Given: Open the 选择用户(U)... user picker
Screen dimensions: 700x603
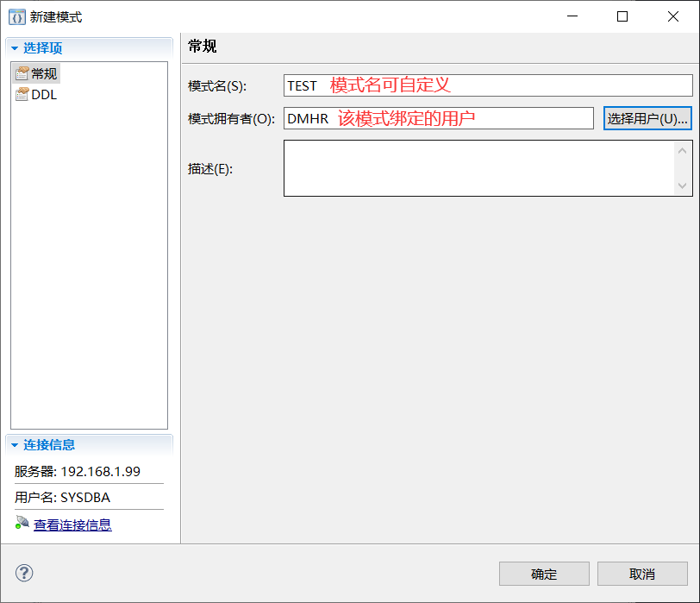Looking at the screenshot, I should pyautogui.click(x=647, y=118).
